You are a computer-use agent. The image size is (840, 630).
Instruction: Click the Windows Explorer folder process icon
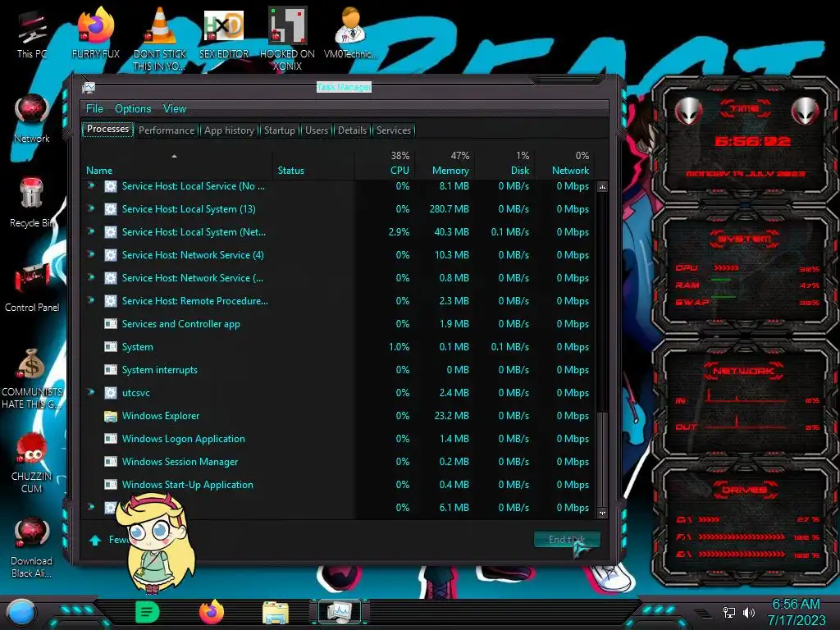(x=111, y=416)
